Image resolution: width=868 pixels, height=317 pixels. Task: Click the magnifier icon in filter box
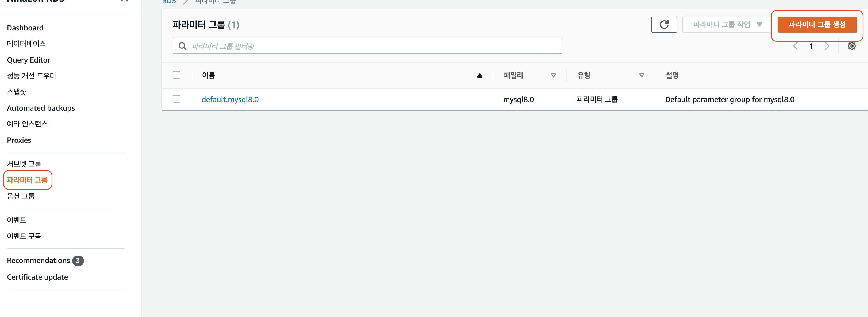pos(182,46)
